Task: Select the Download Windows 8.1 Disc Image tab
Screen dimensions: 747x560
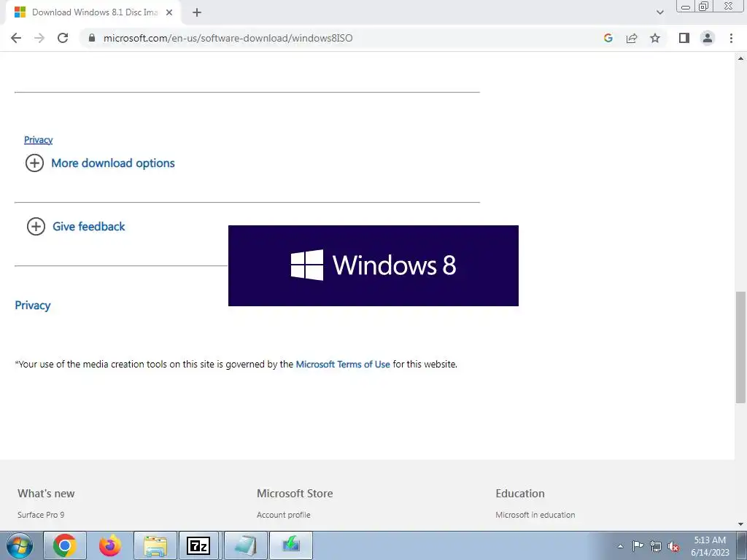Action: point(94,13)
